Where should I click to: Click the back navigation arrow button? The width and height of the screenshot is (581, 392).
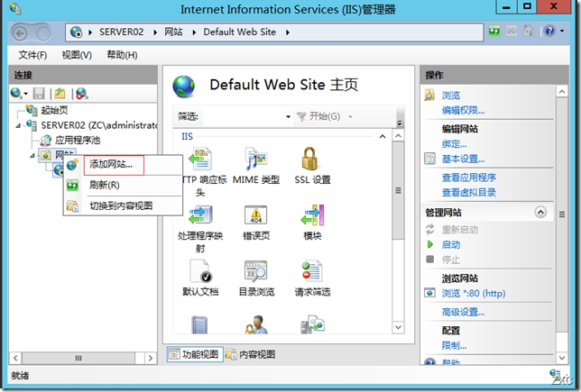(20, 33)
